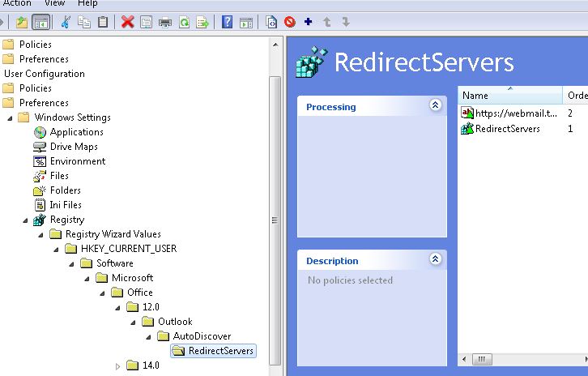Select the User Configuration node
Screen dimensions: 588x376
pos(45,74)
